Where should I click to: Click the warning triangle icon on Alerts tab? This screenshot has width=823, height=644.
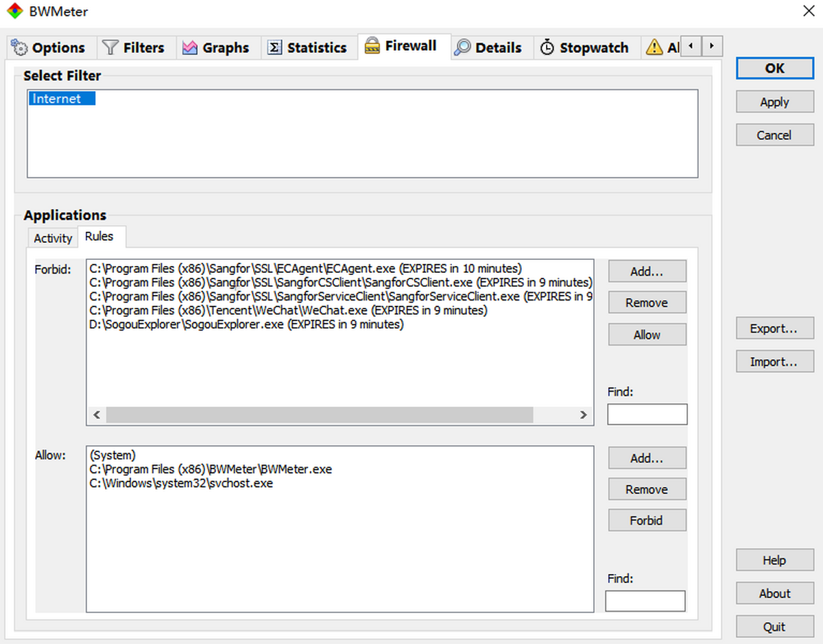pos(654,47)
